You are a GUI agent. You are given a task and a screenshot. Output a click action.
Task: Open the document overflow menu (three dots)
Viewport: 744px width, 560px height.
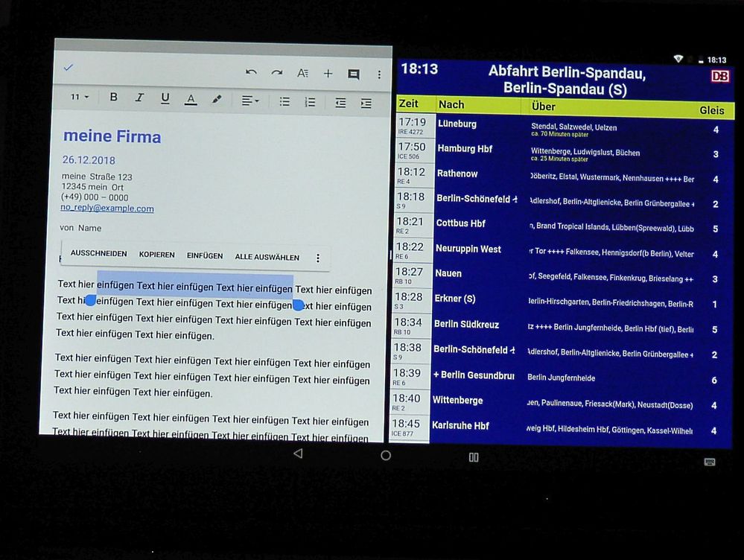coord(379,74)
